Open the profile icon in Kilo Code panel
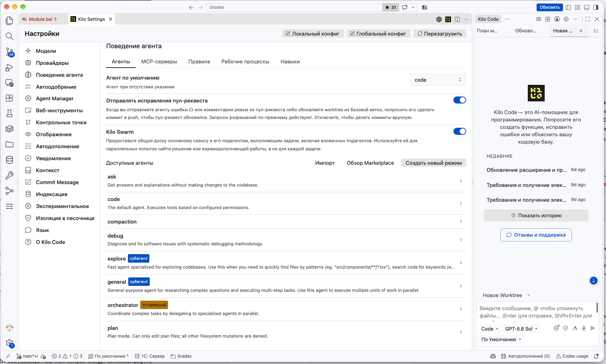The image size is (606, 364). coord(557,19)
